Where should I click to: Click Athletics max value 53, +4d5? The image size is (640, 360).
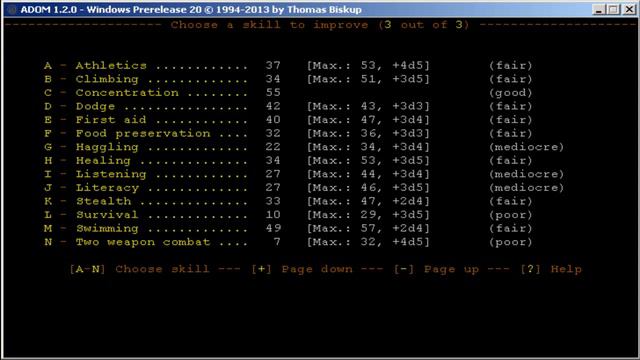368,65
